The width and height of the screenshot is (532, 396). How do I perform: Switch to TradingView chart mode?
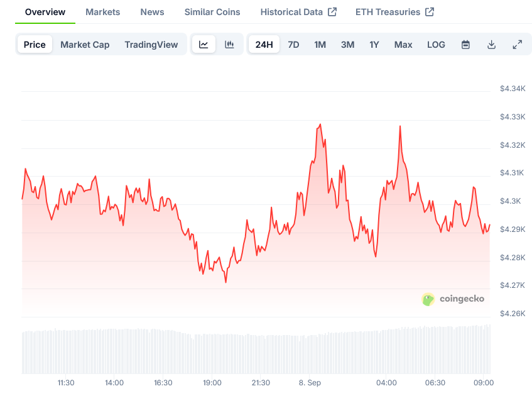tap(151, 45)
